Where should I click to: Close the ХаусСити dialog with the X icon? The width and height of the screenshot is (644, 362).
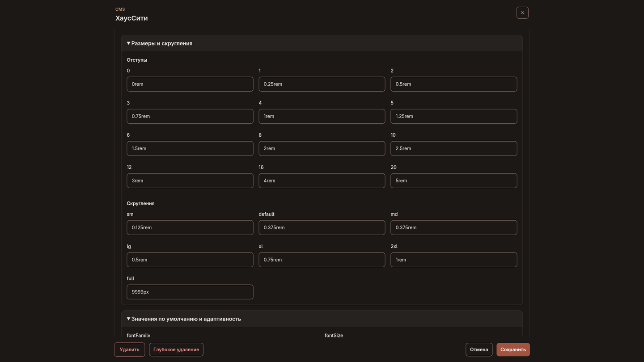[x=522, y=13]
